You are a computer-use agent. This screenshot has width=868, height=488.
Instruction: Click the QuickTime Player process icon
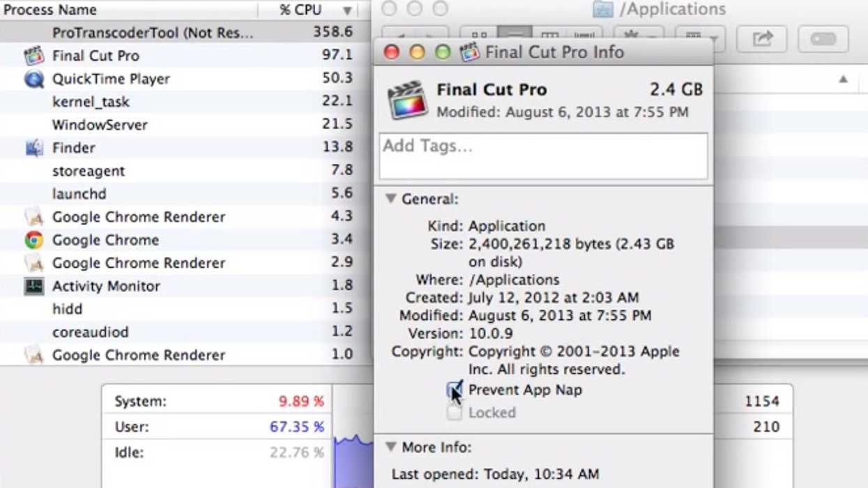(x=33, y=79)
